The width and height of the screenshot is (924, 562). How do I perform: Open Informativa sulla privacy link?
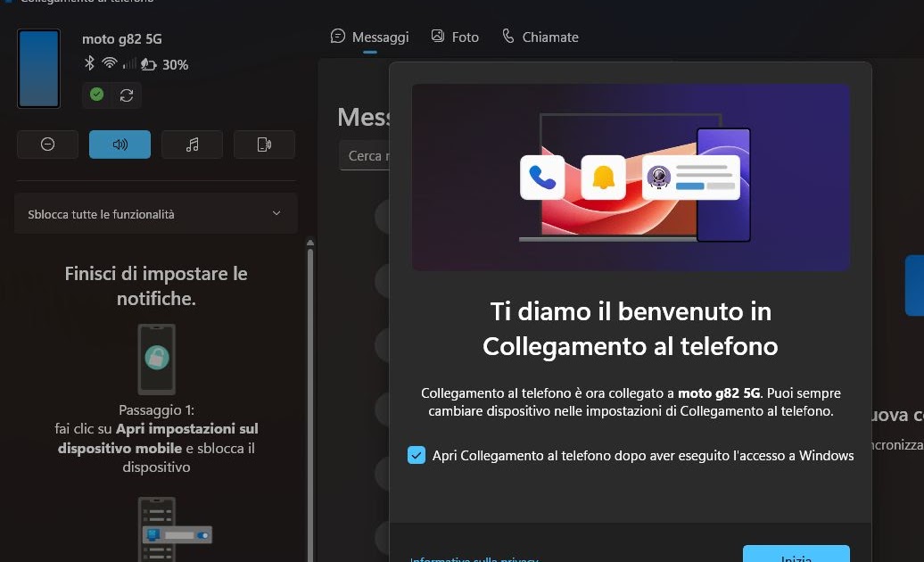pyautogui.click(x=474, y=558)
